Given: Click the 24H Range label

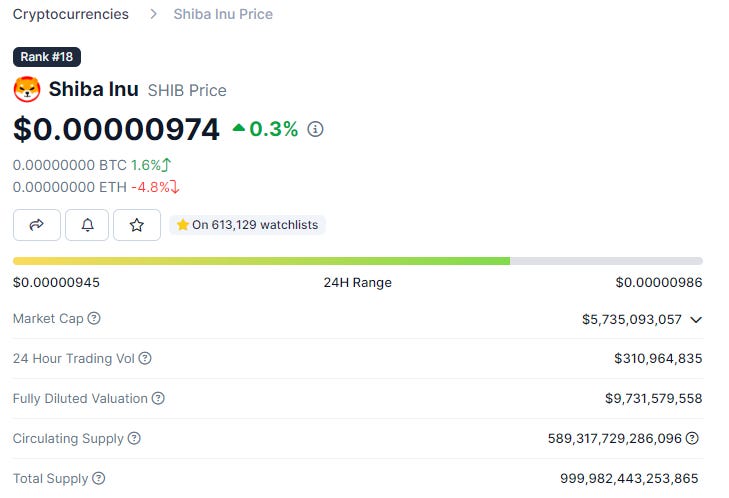Looking at the screenshot, I should 358,282.
